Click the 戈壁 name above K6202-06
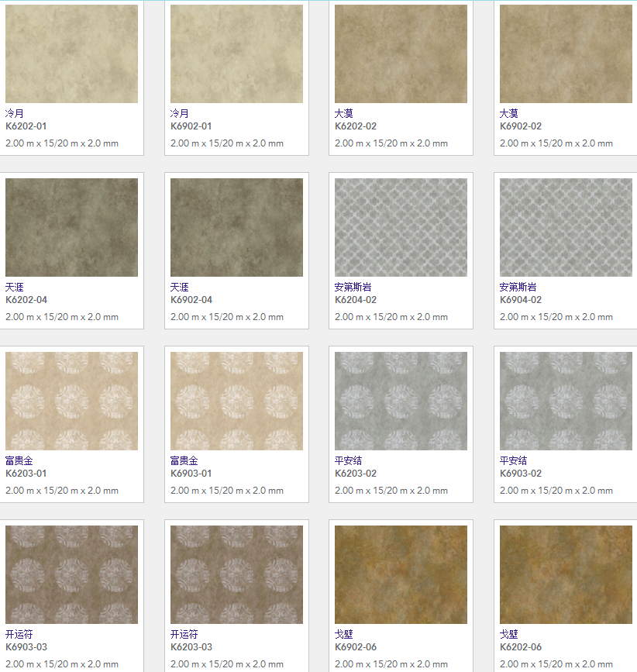637x672 pixels. coord(509,634)
